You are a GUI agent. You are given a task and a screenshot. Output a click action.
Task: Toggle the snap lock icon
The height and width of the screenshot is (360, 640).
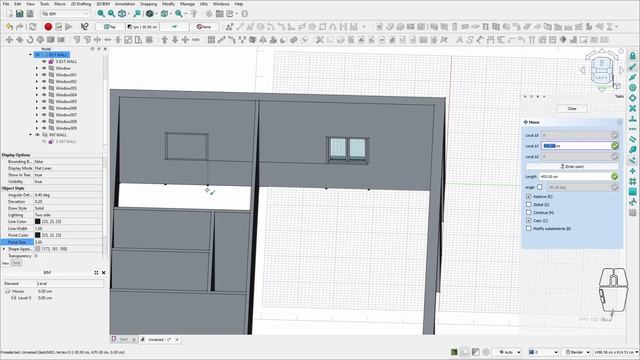[x=632, y=56]
